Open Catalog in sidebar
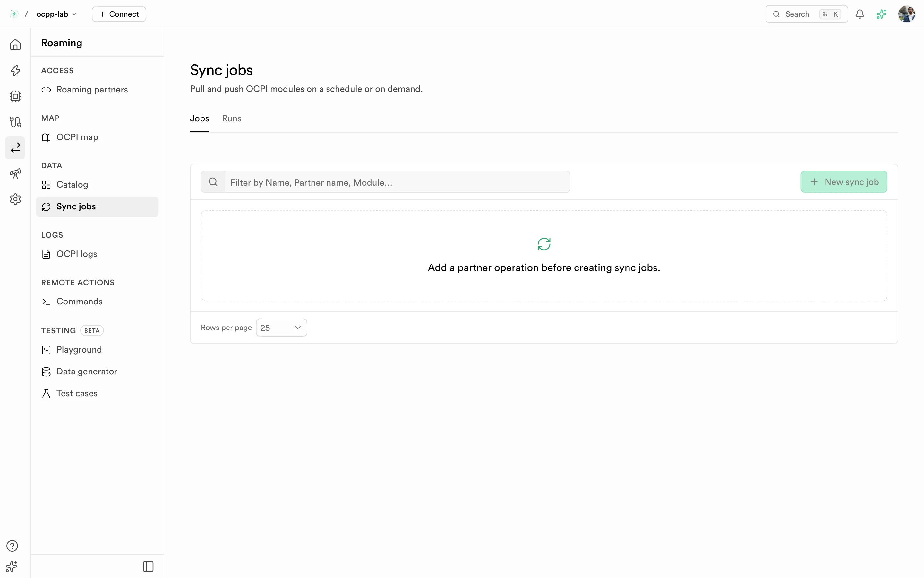924x578 pixels. 97,185
